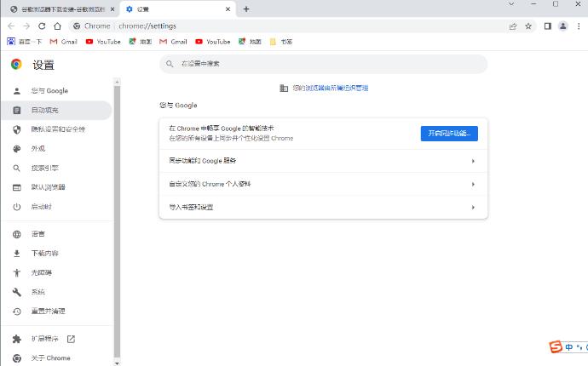Switch to the first browser tab
This screenshot has height=366, width=588.
pyautogui.click(x=60, y=9)
